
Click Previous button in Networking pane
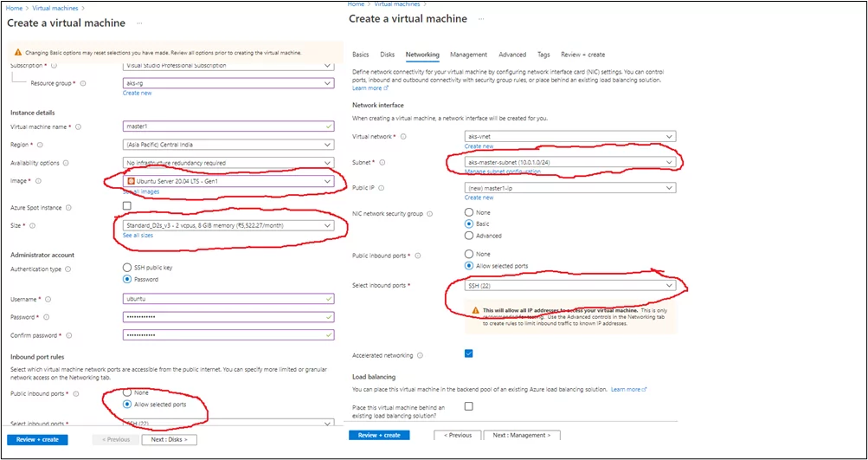pos(457,436)
